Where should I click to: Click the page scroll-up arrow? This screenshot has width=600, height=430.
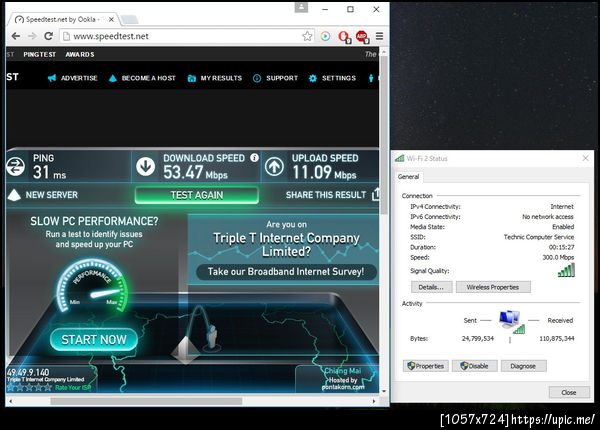384,52
